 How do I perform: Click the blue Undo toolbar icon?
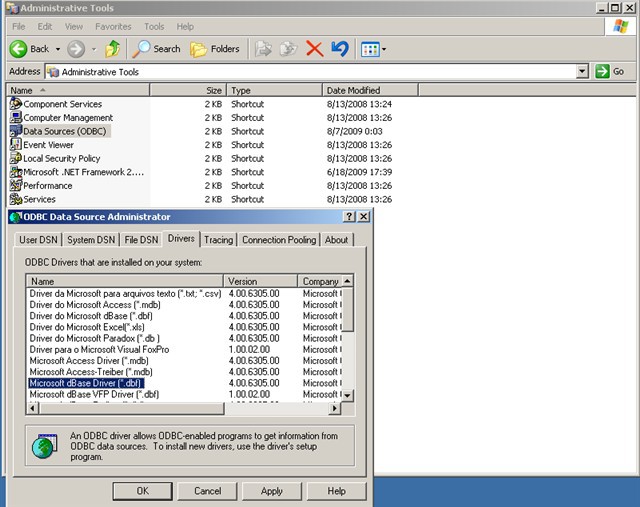coord(340,48)
